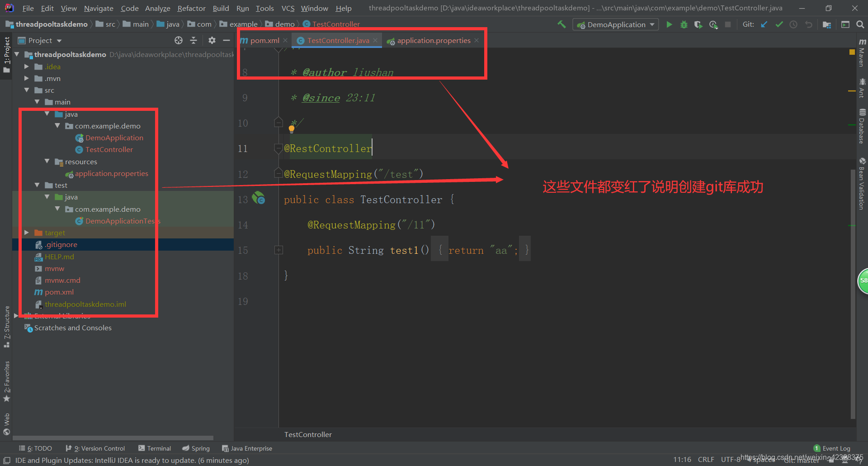Open the File menu

pyautogui.click(x=28, y=8)
